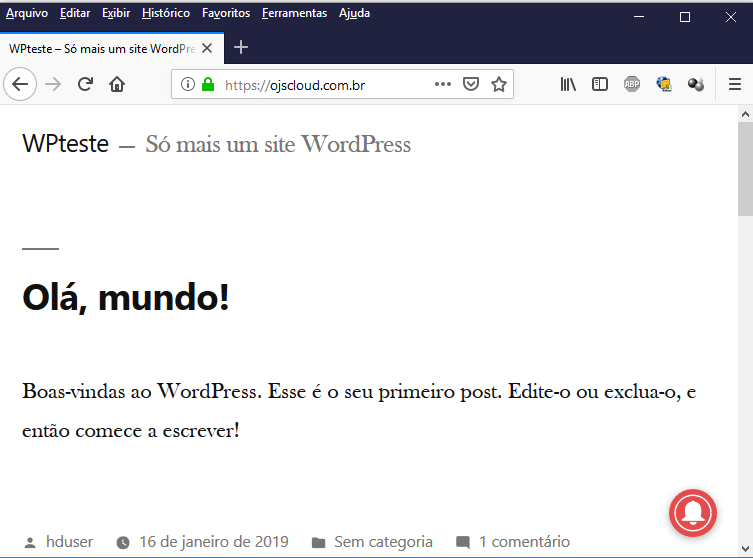Open the Ferramentas menu
The width and height of the screenshot is (753, 558).
click(x=294, y=13)
